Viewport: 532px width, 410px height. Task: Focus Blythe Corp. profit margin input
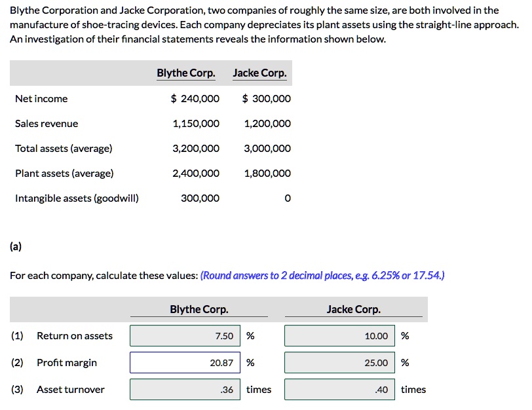tap(185, 363)
